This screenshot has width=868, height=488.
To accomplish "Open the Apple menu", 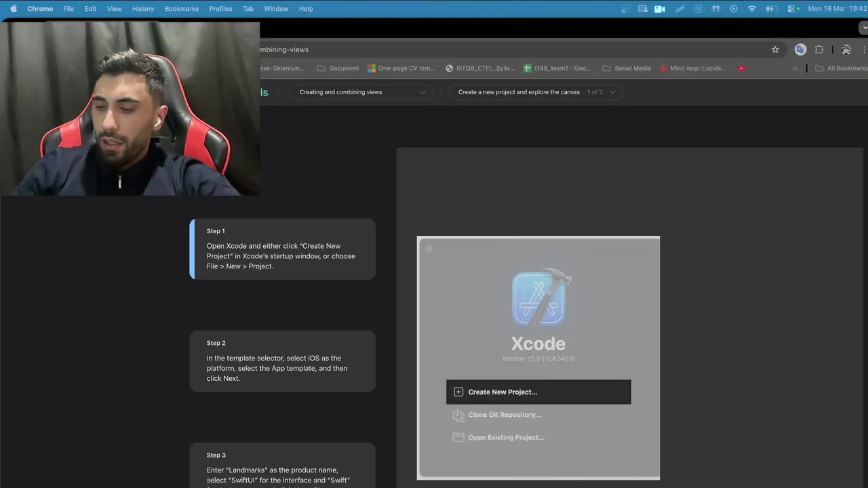I will point(13,9).
